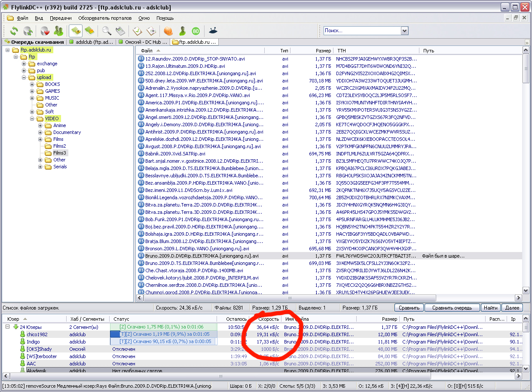Image resolution: width=532 pixels, height=392 pixels.
Task: Click the orange helmet toolbar icon
Action: pos(168,31)
